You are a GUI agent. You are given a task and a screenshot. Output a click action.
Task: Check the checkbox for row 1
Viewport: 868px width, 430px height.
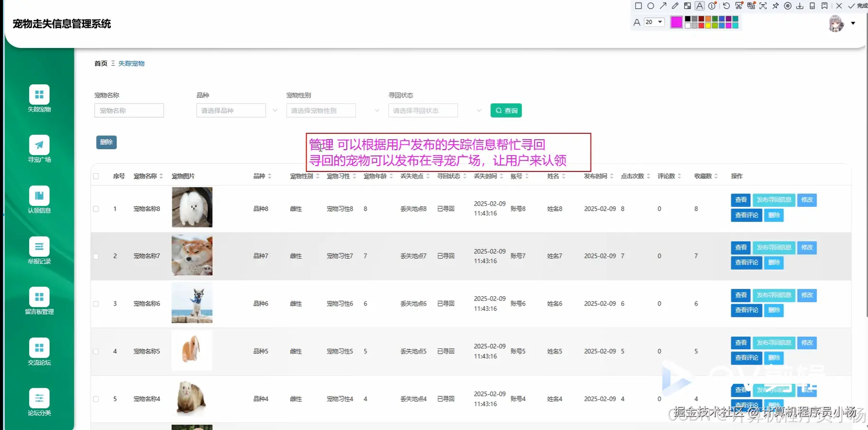96,208
